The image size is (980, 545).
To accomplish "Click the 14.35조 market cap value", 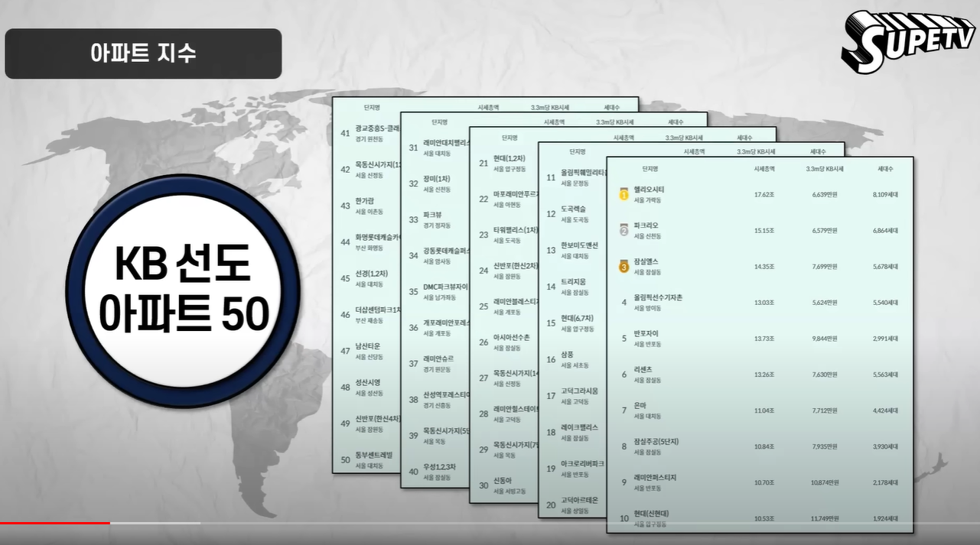I will pos(764,267).
